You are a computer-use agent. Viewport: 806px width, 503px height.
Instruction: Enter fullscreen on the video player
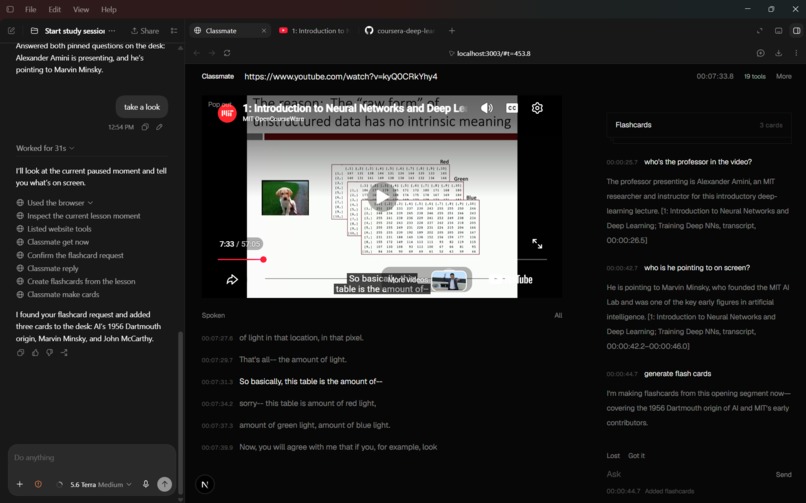[537, 244]
